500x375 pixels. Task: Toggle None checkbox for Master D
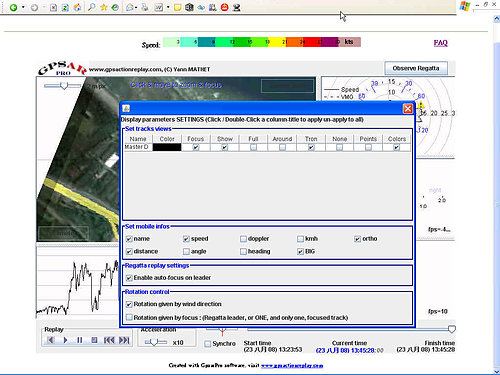pos(339,147)
